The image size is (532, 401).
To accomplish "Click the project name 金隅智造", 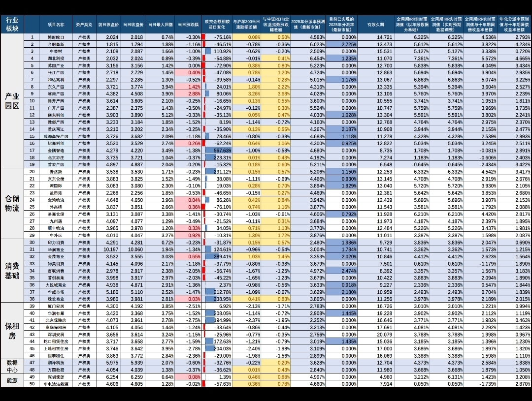I will pos(56,151).
